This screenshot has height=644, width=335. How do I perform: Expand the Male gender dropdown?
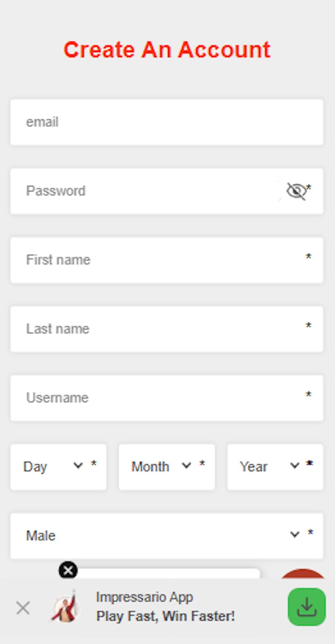point(167,536)
